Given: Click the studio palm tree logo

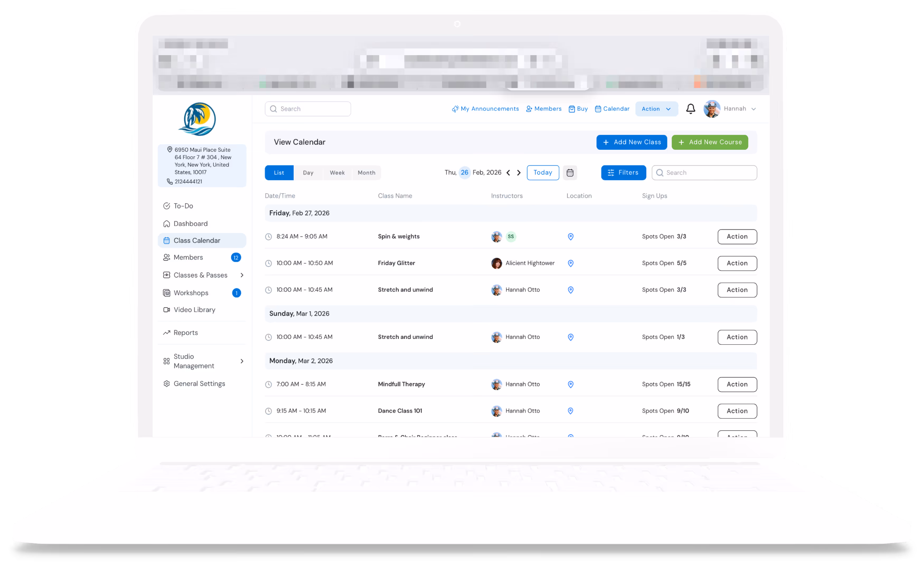Looking at the screenshot, I should tap(197, 119).
